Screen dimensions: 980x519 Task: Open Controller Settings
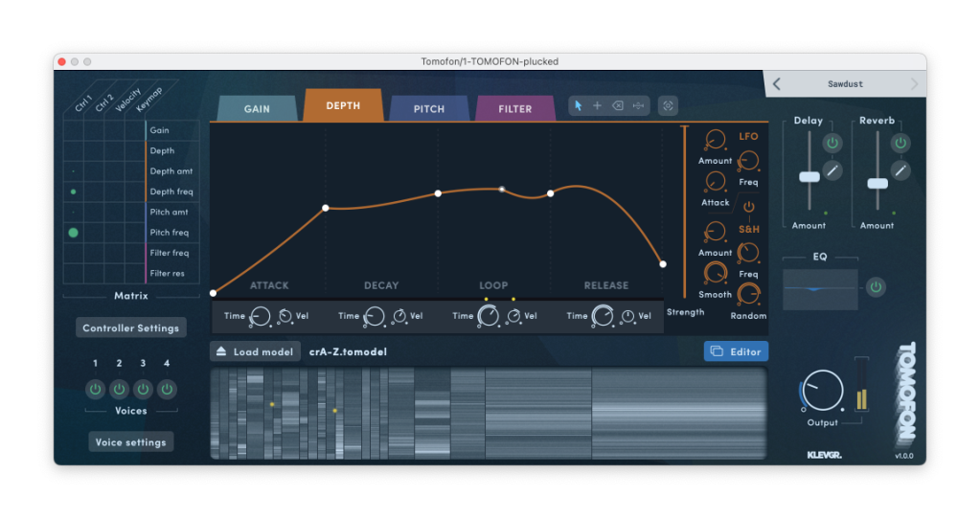click(131, 328)
